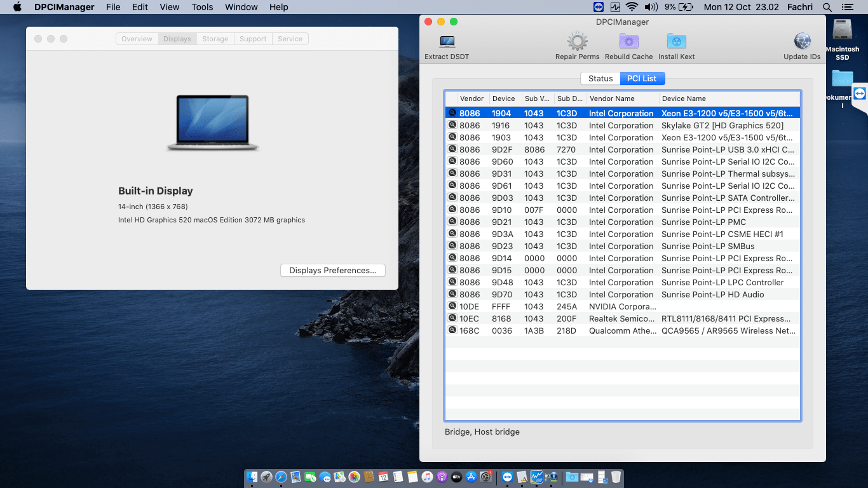
Task: Switch to the Overview tab
Action: [137, 39]
